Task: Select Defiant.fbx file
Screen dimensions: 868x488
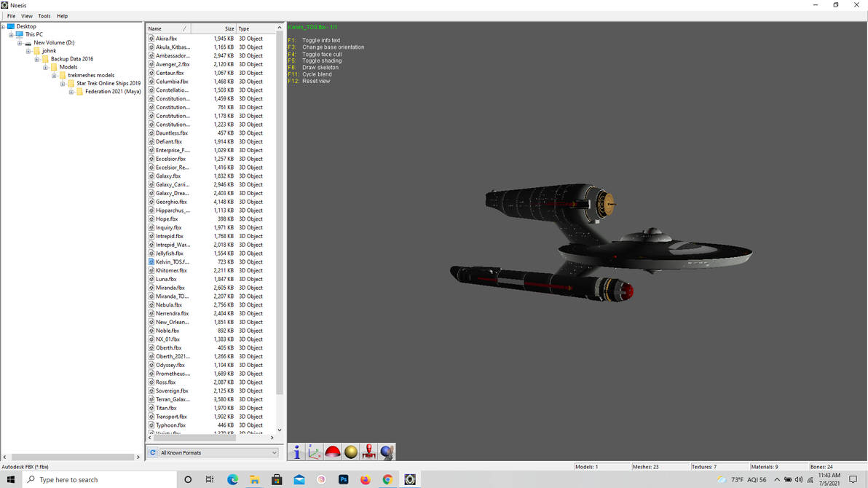Action: coord(168,142)
